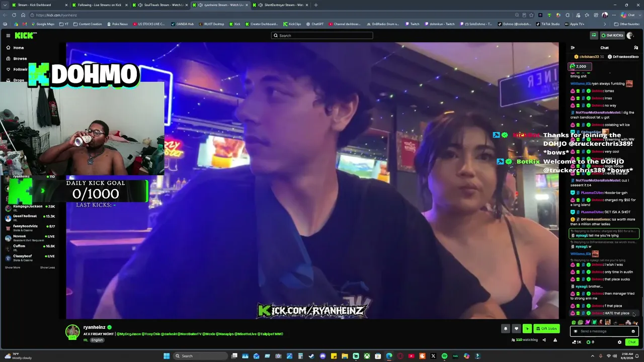
Task: Report the stream using the warning triangle icon
Action: coord(555,340)
